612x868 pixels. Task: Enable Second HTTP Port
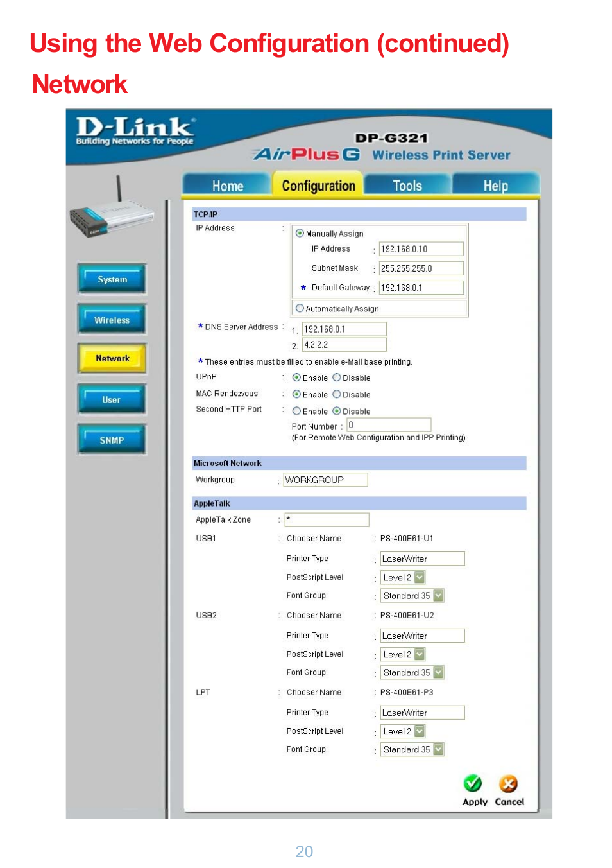[x=296, y=411]
